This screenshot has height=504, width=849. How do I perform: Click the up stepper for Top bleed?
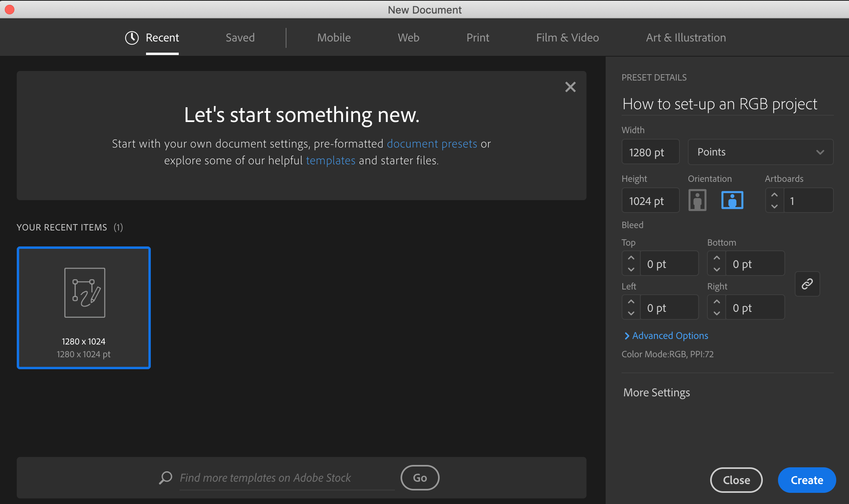tap(631, 258)
